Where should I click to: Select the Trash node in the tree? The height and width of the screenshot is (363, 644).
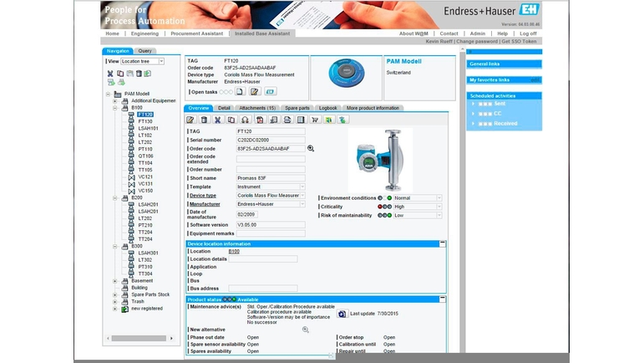pyautogui.click(x=138, y=302)
